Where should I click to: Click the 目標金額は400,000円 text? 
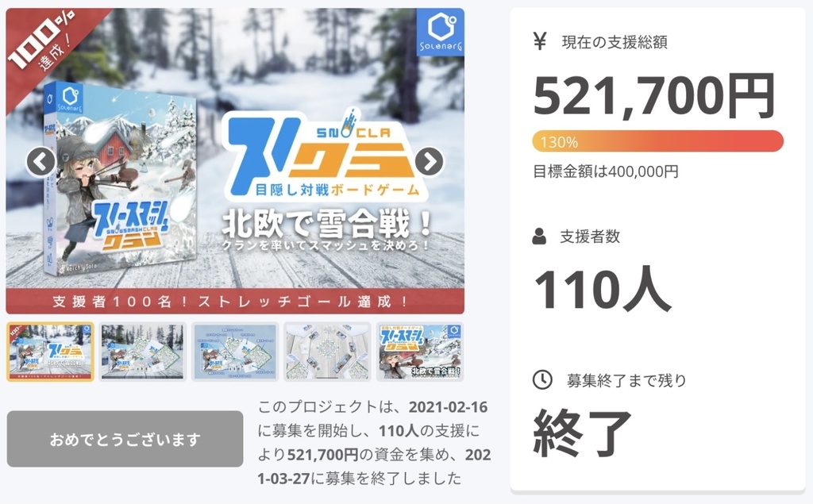[x=606, y=171]
